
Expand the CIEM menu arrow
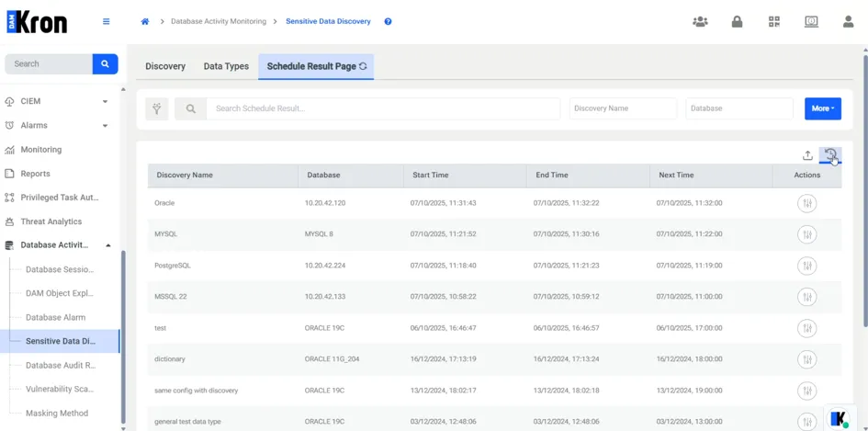click(106, 101)
